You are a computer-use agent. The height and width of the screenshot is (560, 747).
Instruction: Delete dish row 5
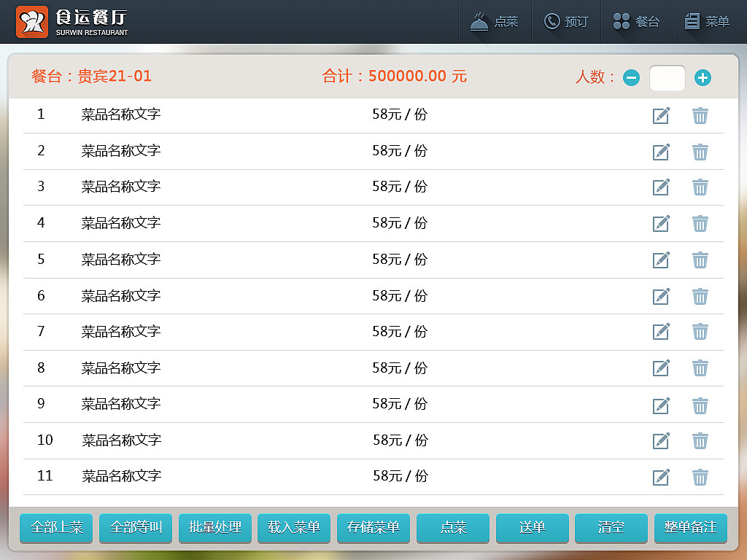click(x=700, y=260)
